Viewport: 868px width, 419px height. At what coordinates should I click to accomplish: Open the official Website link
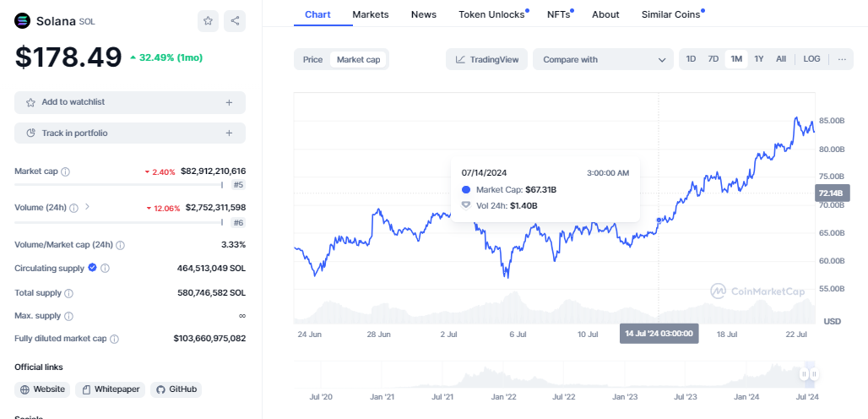[x=42, y=389]
